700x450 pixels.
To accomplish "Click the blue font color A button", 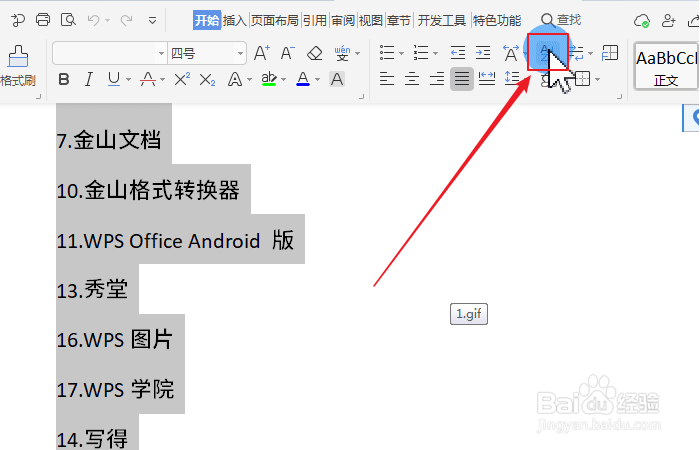I will point(303,79).
